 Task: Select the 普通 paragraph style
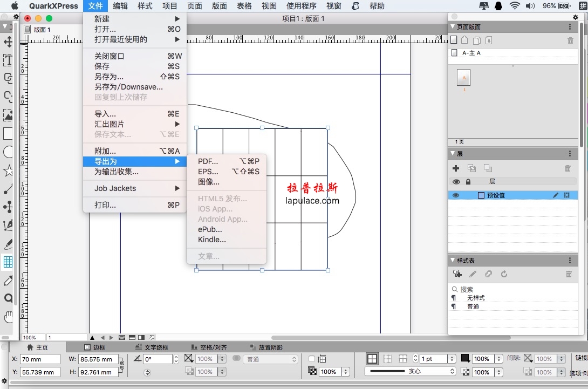point(473,306)
